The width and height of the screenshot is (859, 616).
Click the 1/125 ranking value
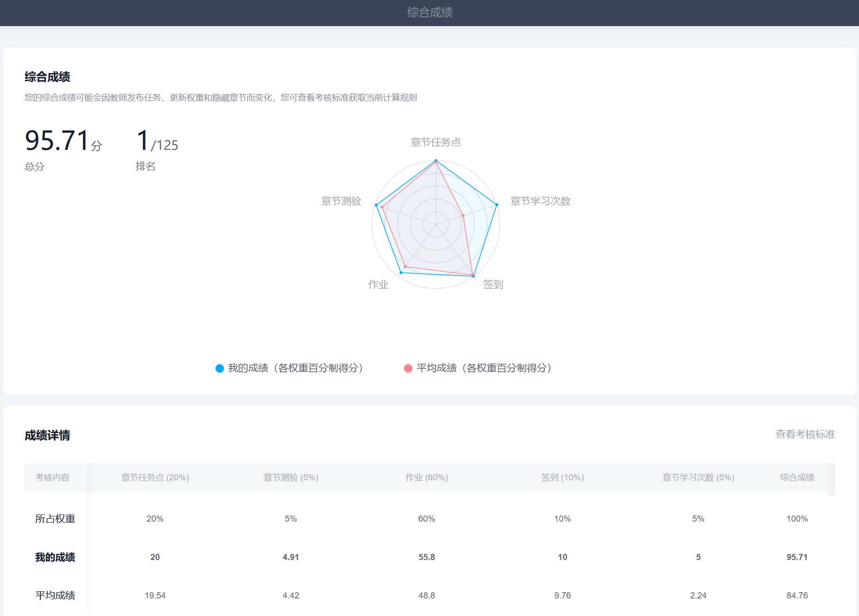tap(157, 141)
